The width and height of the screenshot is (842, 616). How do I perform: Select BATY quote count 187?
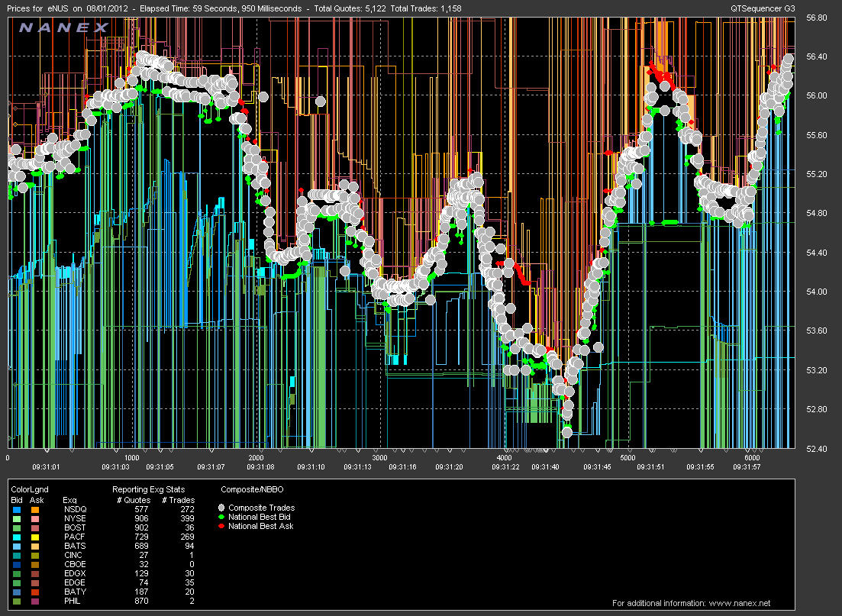coord(141,592)
